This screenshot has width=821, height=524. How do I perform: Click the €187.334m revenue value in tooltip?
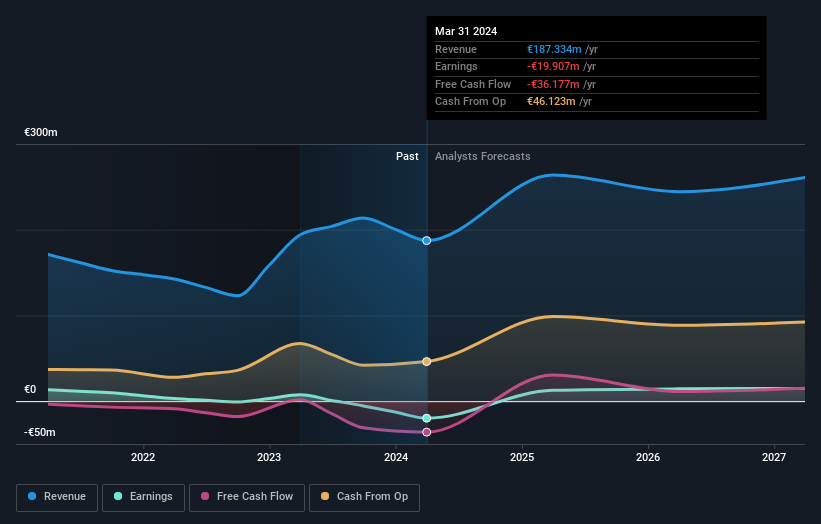click(x=554, y=49)
